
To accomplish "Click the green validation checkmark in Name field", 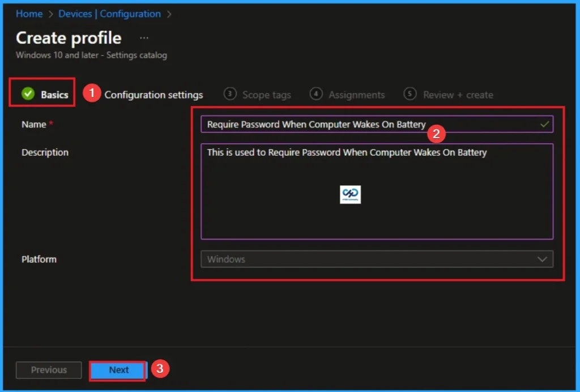I will (x=545, y=123).
